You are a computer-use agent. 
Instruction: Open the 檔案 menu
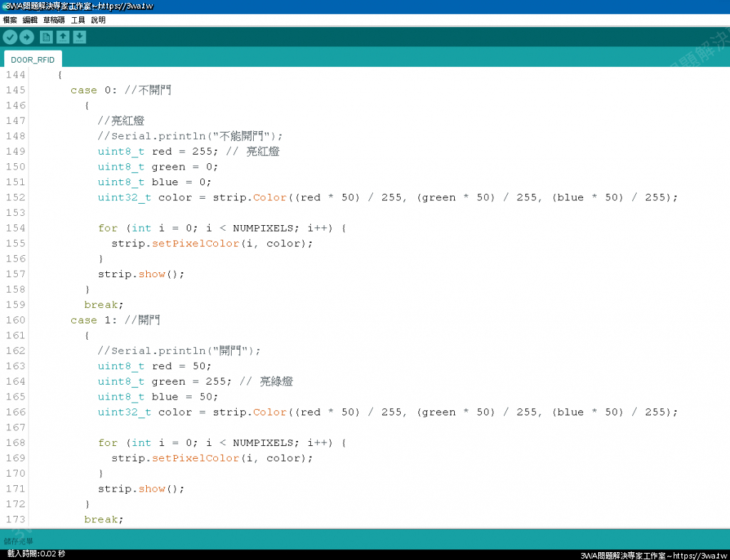(10, 20)
